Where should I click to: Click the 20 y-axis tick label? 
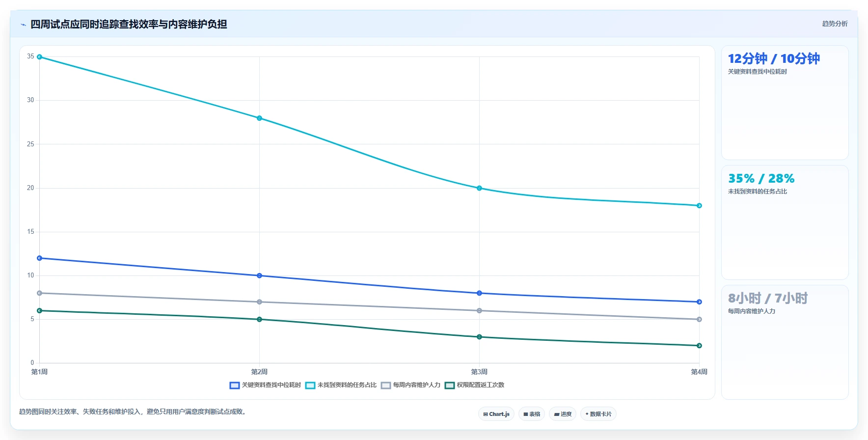tap(30, 188)
